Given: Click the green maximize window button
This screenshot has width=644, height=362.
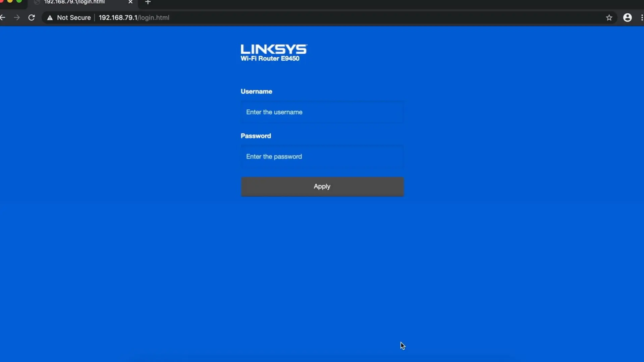Looking at the screenshot, I should 19,1.
